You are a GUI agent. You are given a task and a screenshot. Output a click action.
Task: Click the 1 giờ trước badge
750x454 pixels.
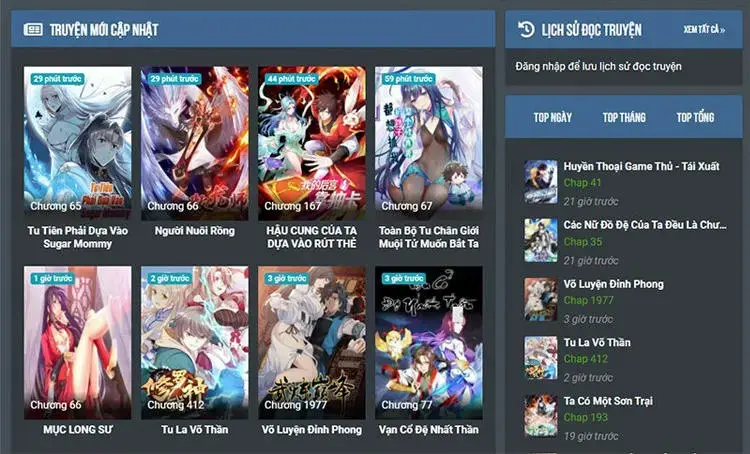[52, 278]
